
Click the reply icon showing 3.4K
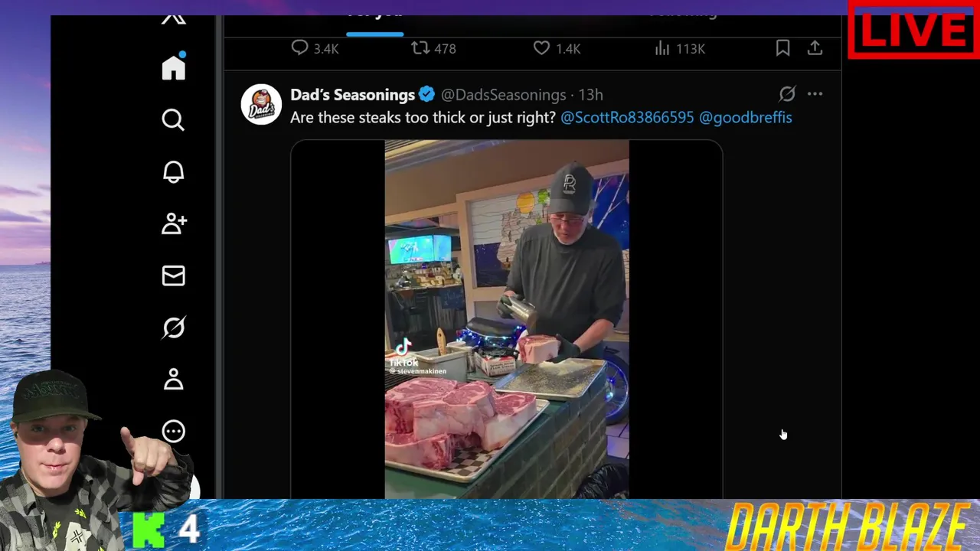point(300,48)
